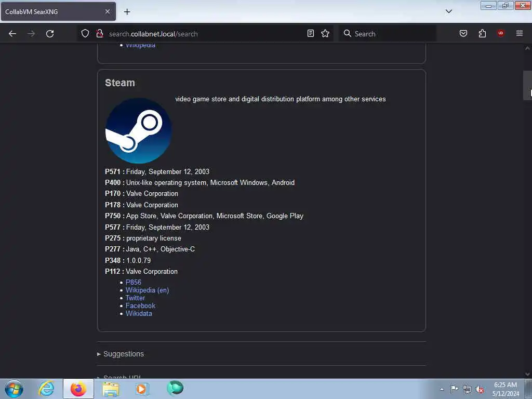
Task: Click the forward navigation arrow
Action: (x=31, y=34)
